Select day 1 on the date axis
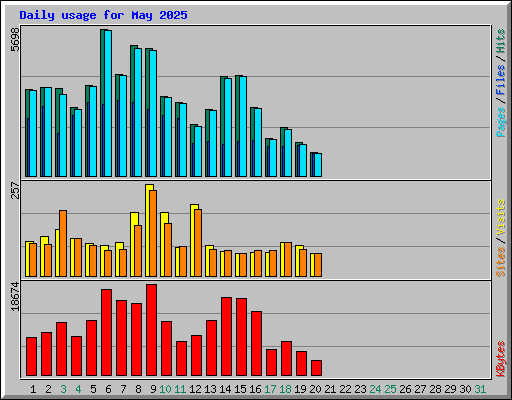The height and width of the screenshot is (400, 512). [x=33, y=389]
